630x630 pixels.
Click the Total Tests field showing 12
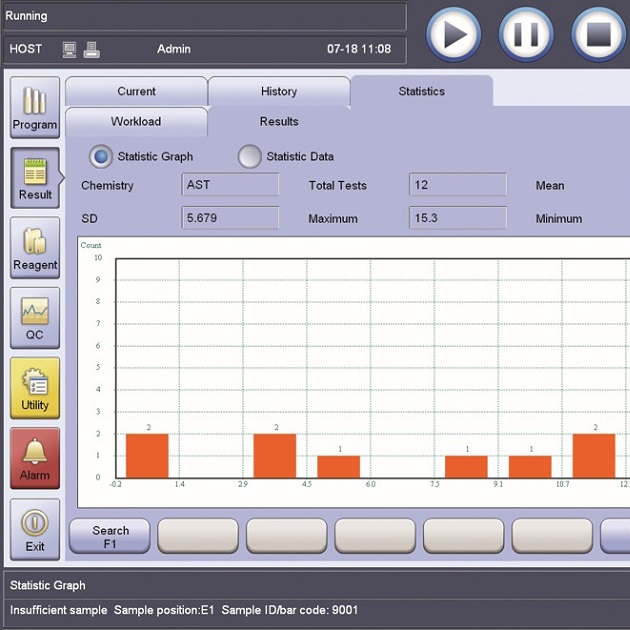pyautogui.click(x=457, y=185)
